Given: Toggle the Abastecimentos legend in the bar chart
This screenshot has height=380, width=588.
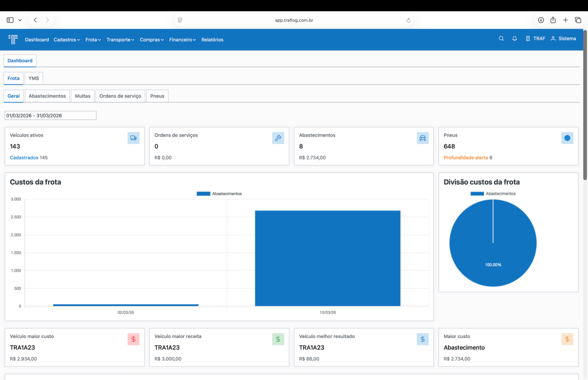Looking at the screenshot, I should tap(219, 194).
